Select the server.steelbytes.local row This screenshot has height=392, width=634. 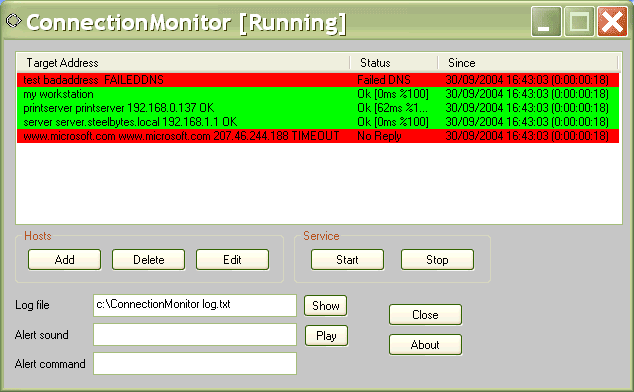click(x=318, y=122)
